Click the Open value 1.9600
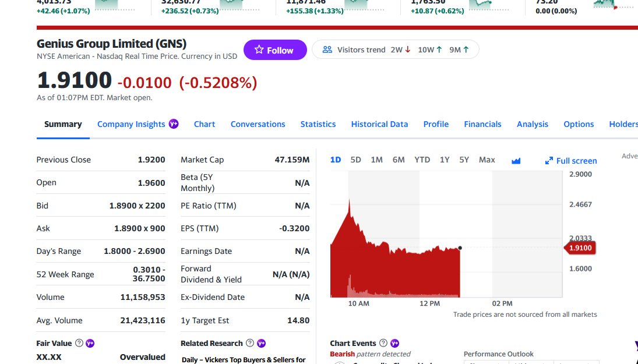 click(x=151, y=183)
